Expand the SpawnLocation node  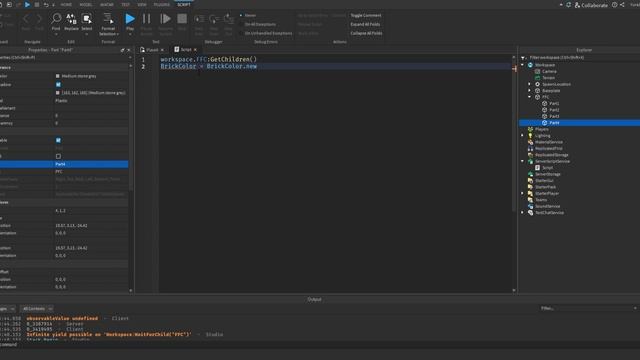(530, 84)
